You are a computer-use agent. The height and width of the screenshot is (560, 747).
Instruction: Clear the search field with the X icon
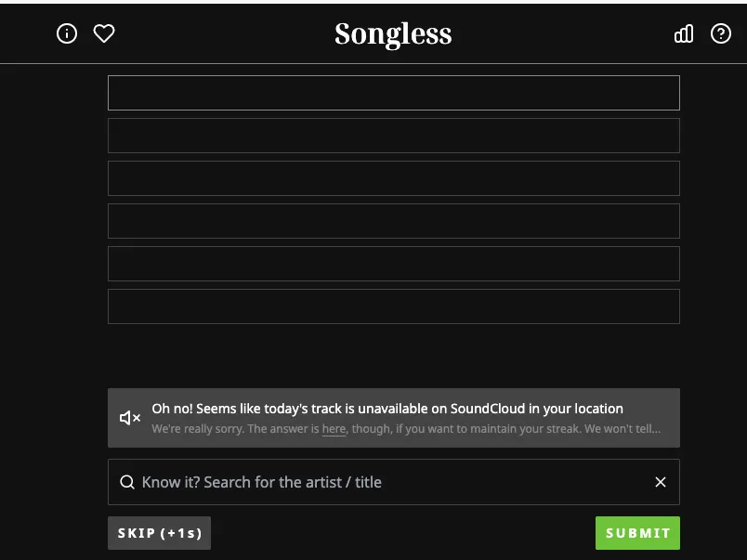click(661, 482)
